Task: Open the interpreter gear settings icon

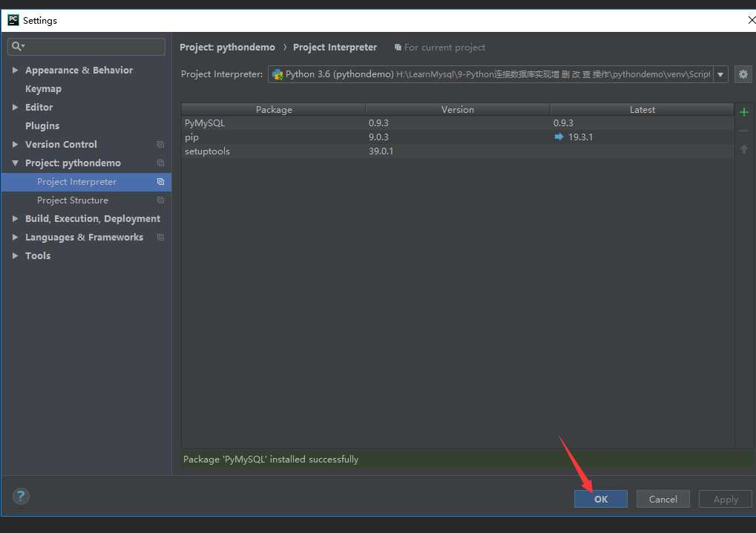Action: tap(743, 74)
